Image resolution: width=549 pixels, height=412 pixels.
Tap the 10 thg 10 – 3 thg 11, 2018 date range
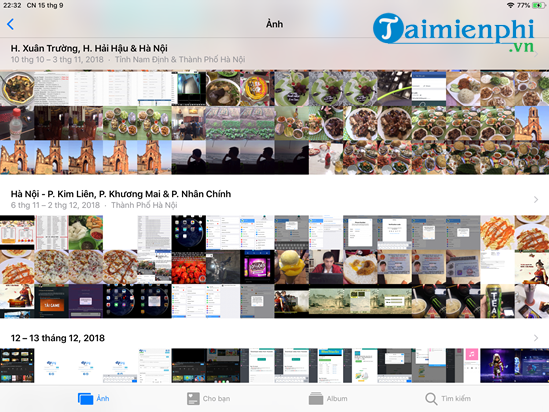tap(57, 60)
